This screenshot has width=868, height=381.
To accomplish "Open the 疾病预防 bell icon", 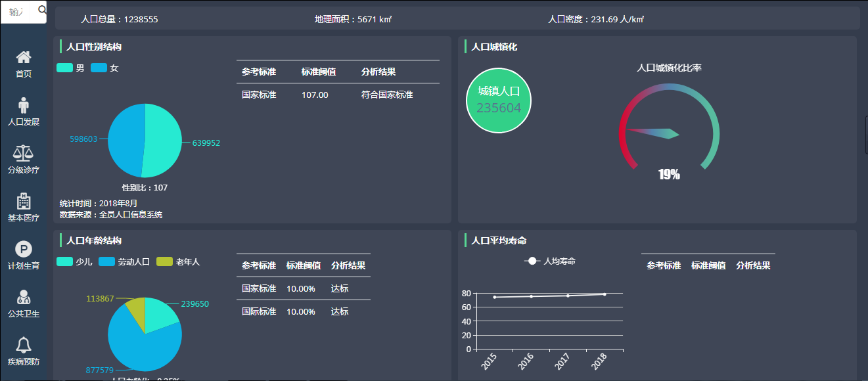I will 24,345.
